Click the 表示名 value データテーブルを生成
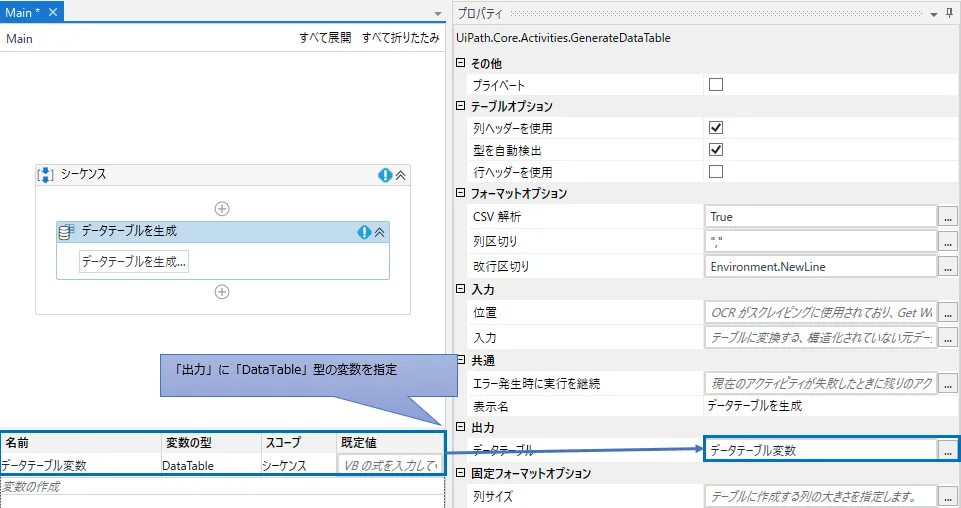This screenshot has width=961, height=508. [x=754, y=406]
